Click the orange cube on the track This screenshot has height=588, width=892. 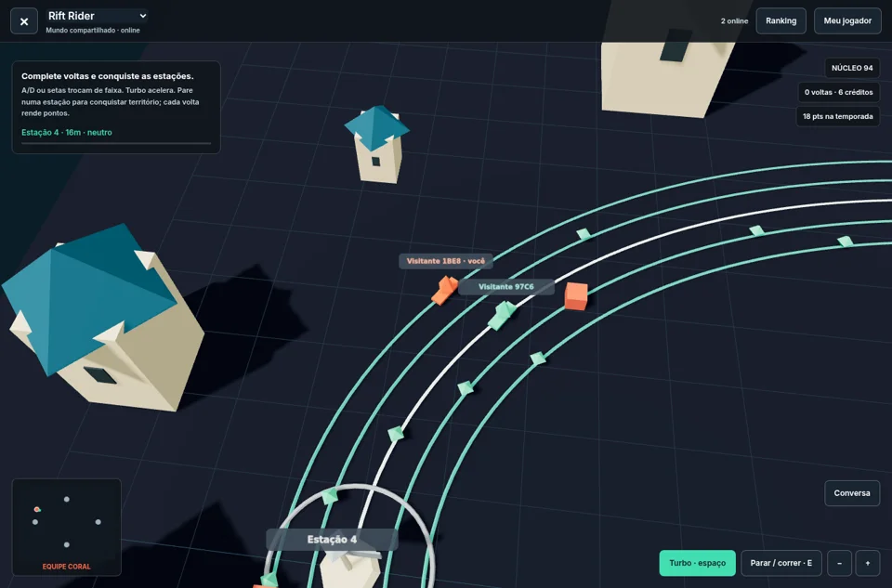pyautogui.click(x=576, y=296)
